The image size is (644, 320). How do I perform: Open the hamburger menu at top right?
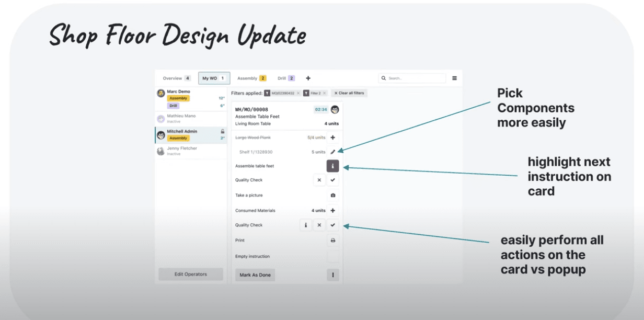coord(454,78)
